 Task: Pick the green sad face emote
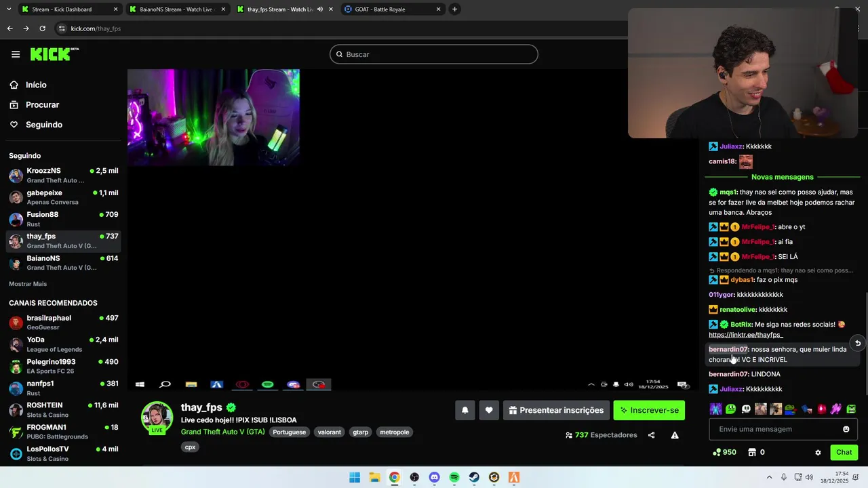[x=731, y=409]
